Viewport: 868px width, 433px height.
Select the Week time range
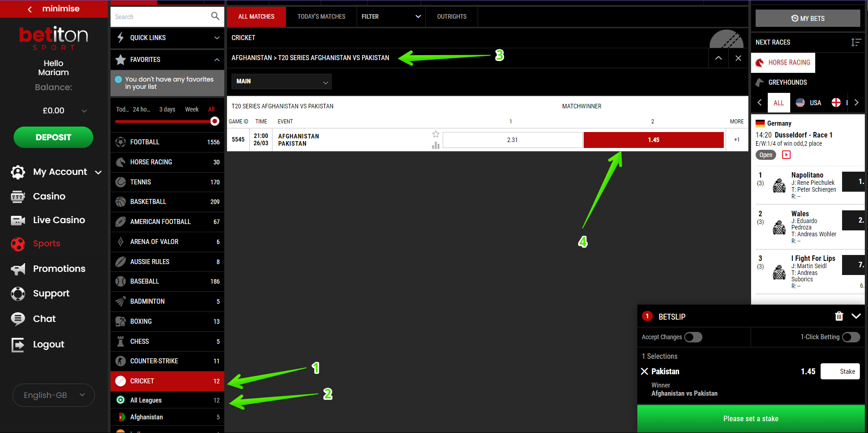(192, 109)
